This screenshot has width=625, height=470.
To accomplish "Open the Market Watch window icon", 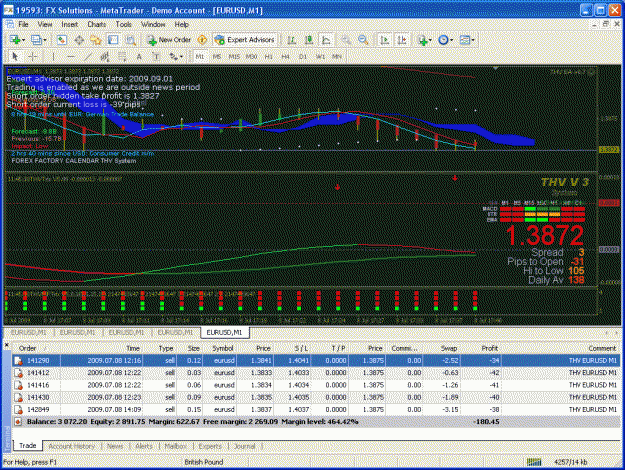I will click(61, 40).
